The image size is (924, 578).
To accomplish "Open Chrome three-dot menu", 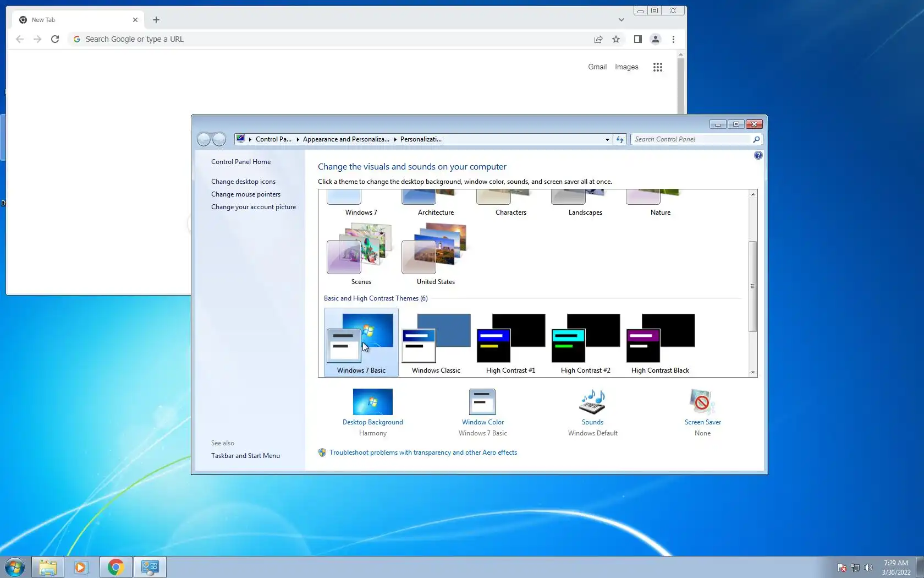I will coord(673,39).
